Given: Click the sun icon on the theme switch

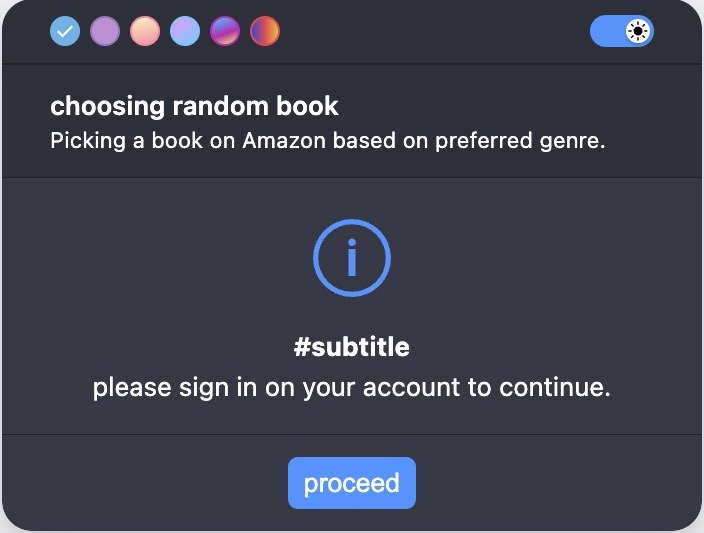Looking at the screenshot, I should pyautogui.click(x=638, y=31).
